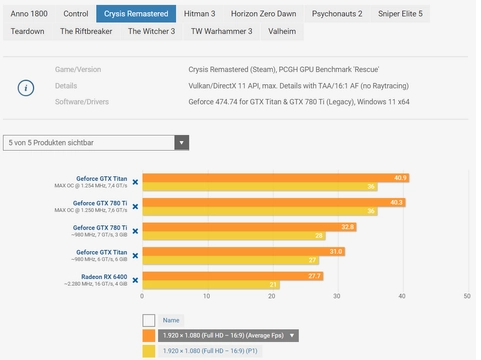Click the yellow 28 fps P1 bar
481x360 pixels.
tap(234, 236)
